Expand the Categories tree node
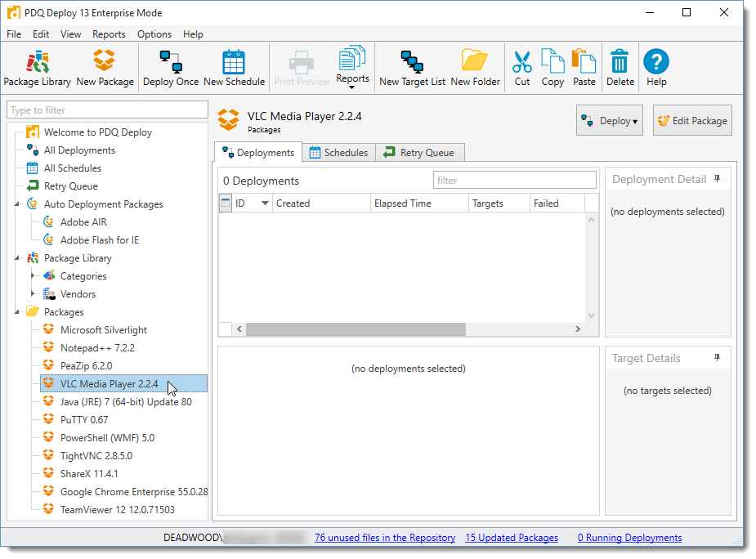756x559 pixels. click(34, 276)
